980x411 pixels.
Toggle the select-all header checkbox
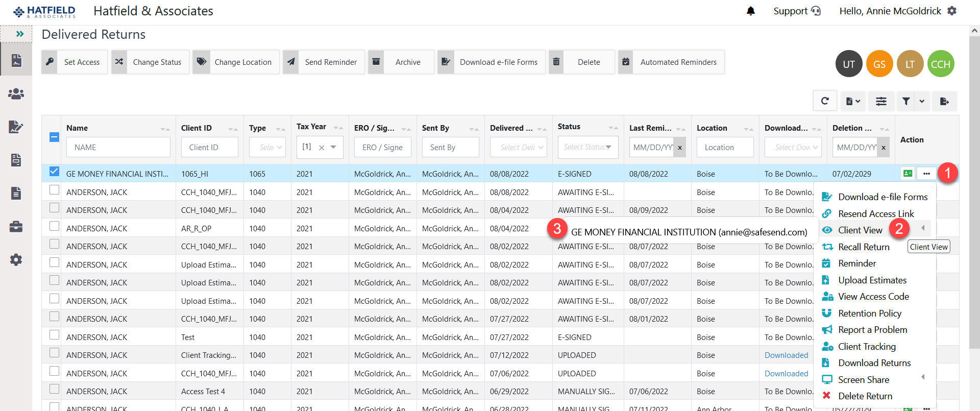point(54,137)
